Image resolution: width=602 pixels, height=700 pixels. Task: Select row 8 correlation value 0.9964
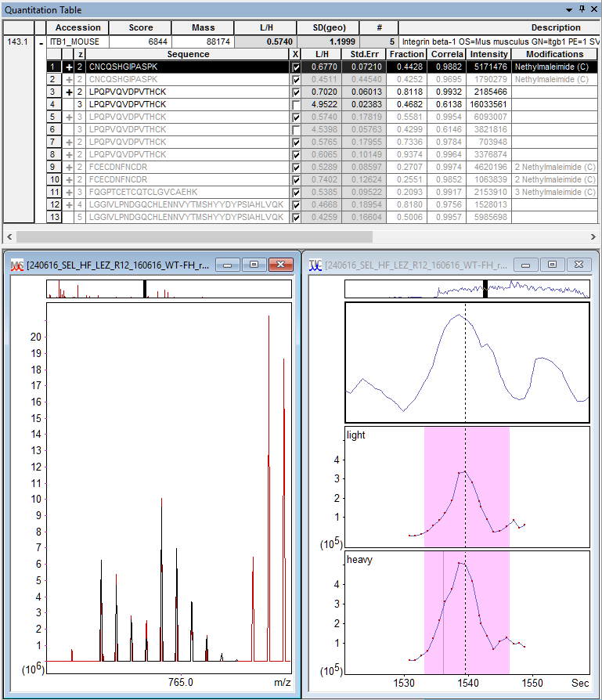pos(447,154)
